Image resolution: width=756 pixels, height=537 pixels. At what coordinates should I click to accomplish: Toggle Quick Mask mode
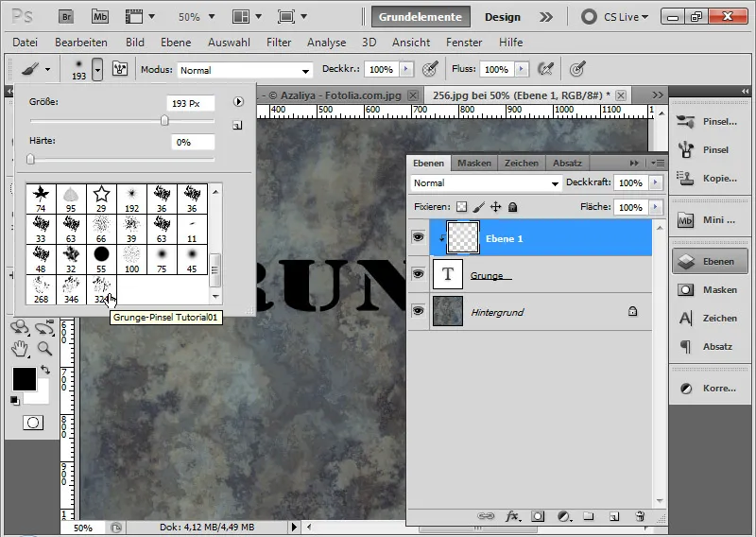click(33, 423)
